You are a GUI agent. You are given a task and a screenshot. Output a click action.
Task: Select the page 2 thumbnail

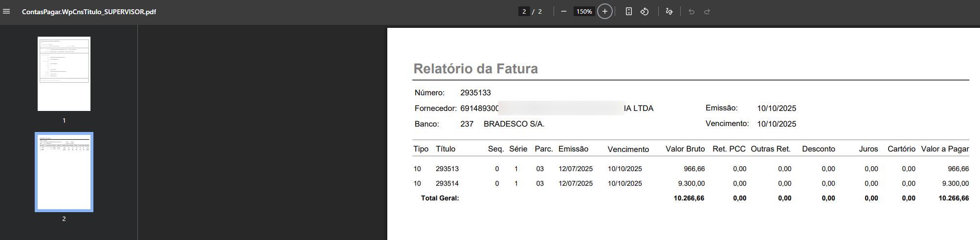point(64,172)
